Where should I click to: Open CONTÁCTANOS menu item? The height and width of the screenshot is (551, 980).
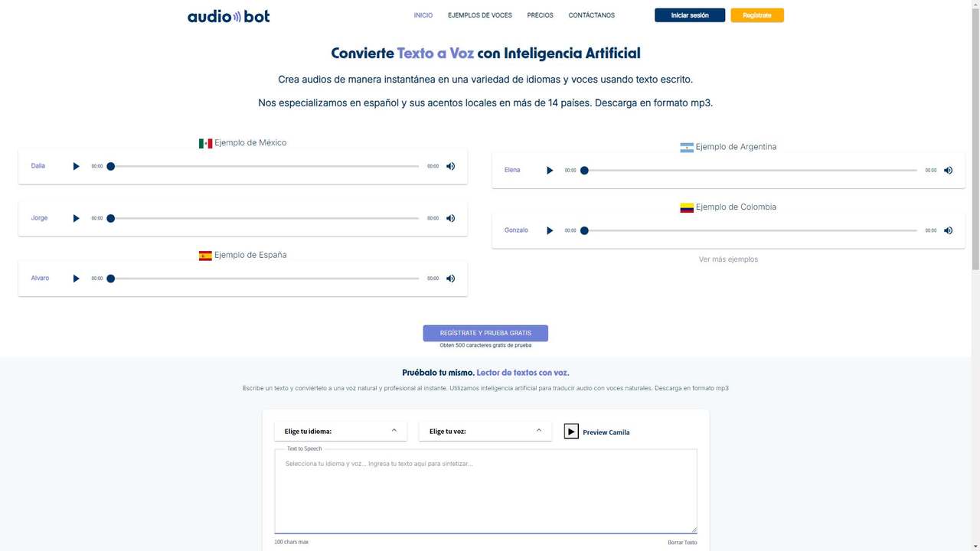[x=592, y=15]
